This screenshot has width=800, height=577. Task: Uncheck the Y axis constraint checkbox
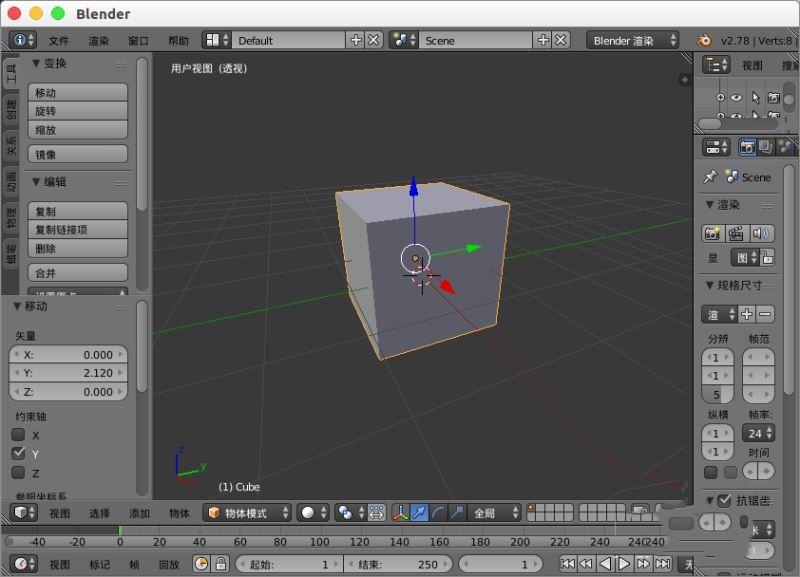click(x=18, y=453)
